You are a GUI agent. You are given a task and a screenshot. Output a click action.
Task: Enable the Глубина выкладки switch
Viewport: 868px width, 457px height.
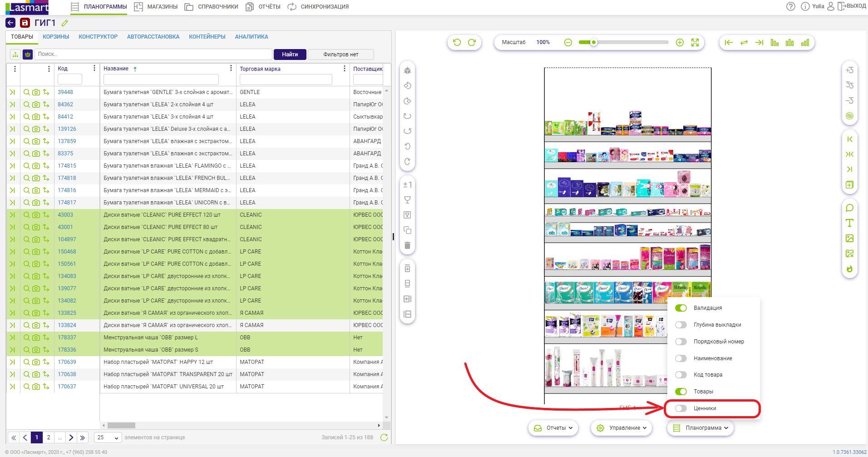coord(681,325)
